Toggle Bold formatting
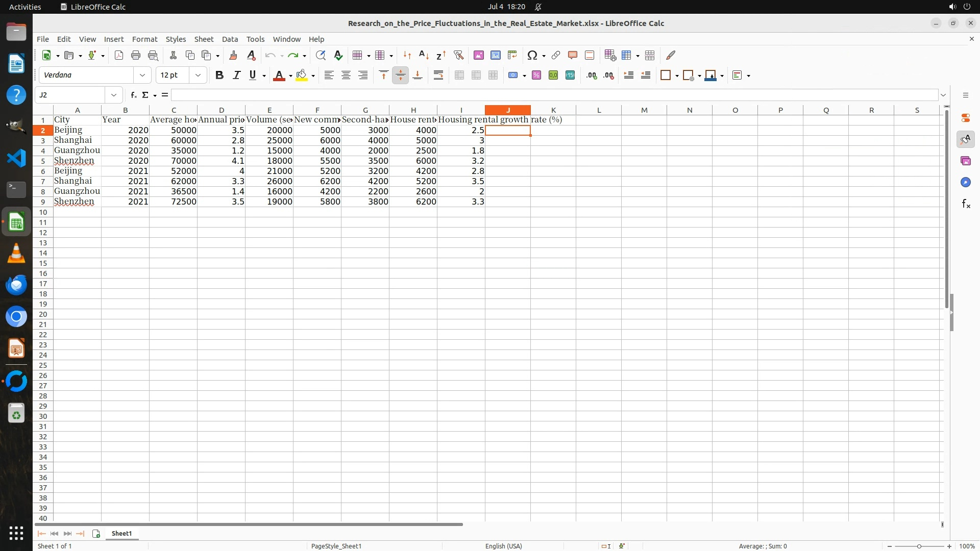Viewport: 980px width, 551px height. click(x=219, y=76)
